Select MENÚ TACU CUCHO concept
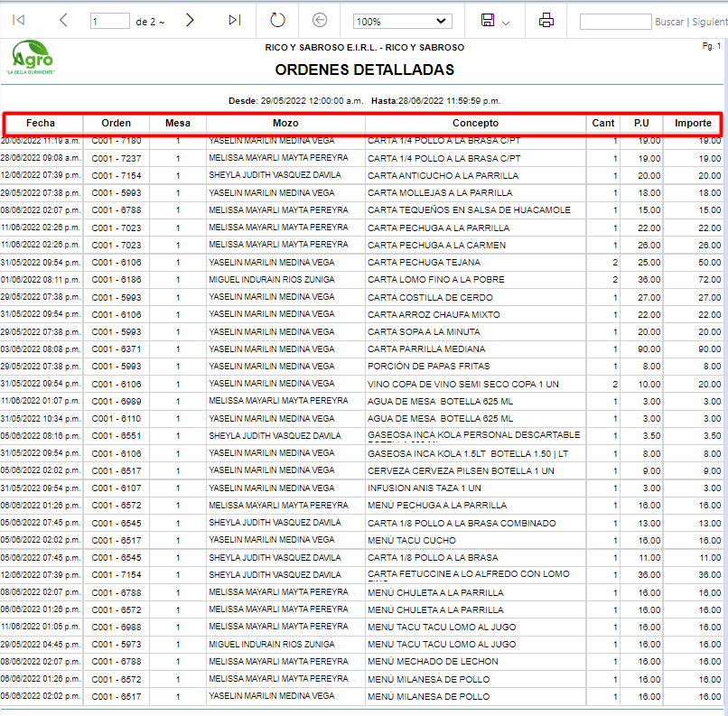Viewport: 728px width, 716px height. 412,540
